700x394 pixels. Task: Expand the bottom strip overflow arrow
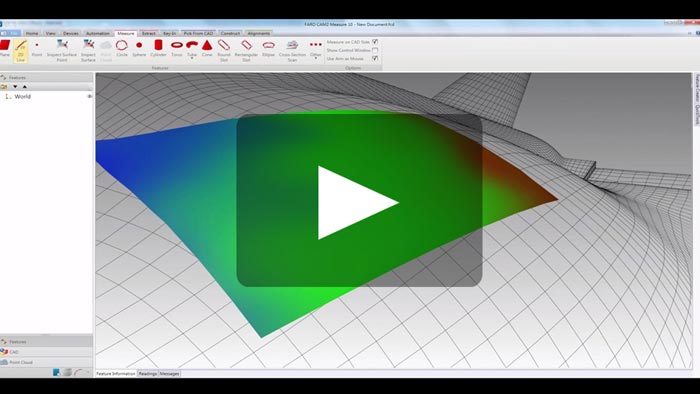pyautogui.click(x=88, y=372)
